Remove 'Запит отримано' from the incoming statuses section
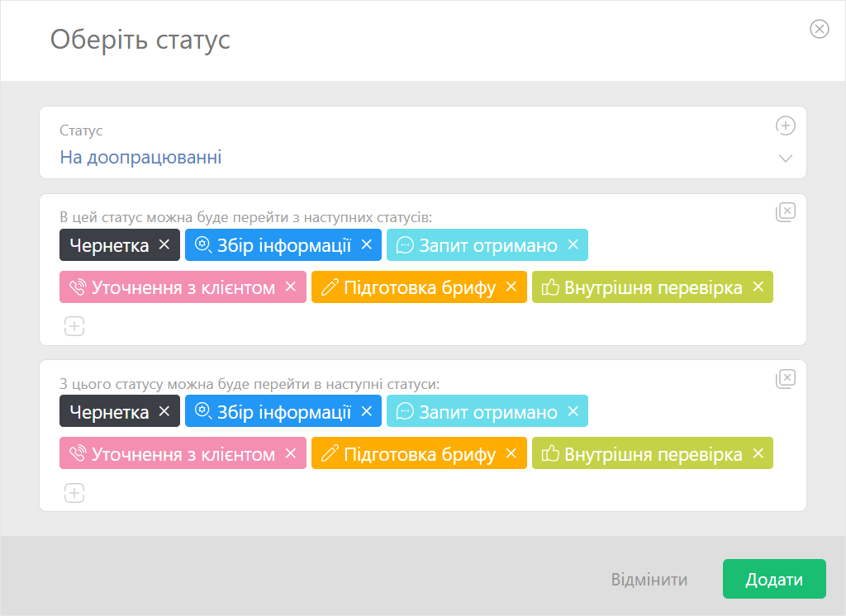This screenshot has width=846, height=616. (x=573, y=245)
